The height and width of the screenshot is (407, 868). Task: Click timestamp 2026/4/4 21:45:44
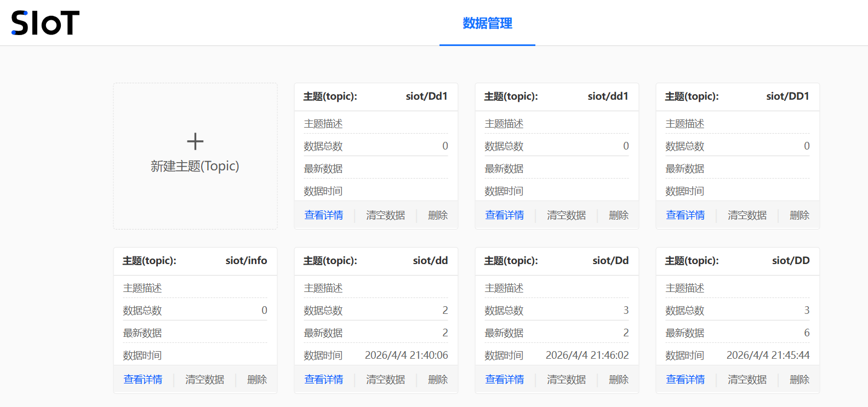768,356
